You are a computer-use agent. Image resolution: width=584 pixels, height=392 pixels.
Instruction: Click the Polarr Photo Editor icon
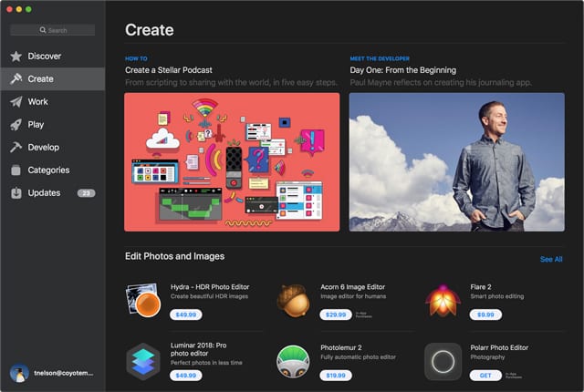tap(443, 361)
